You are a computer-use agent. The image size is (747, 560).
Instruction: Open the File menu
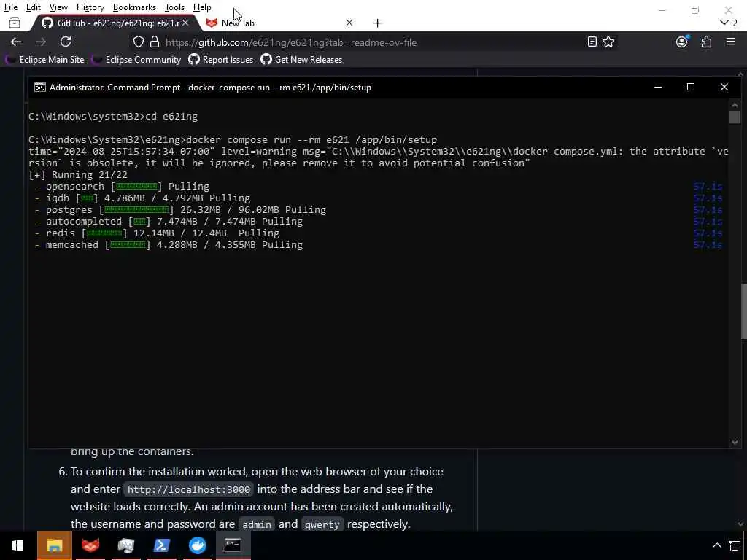point(11,7)
